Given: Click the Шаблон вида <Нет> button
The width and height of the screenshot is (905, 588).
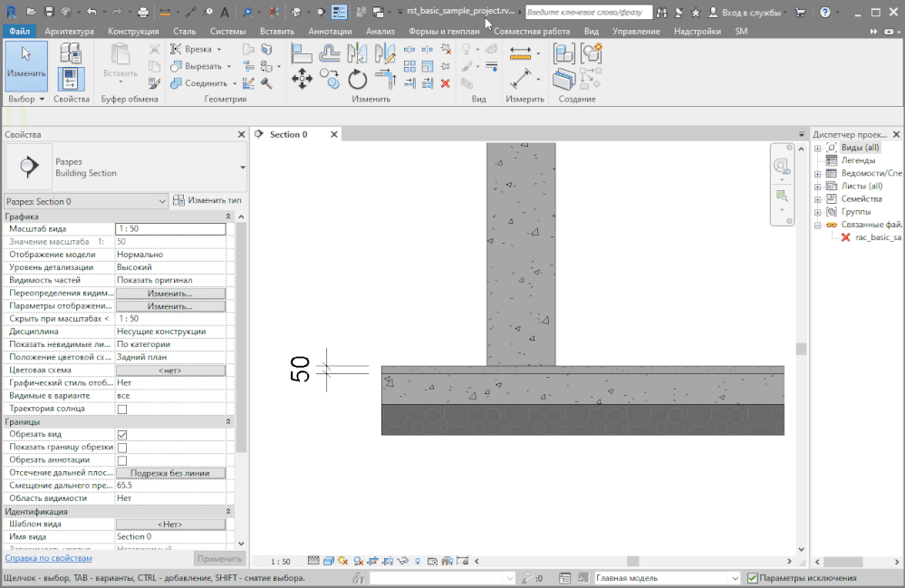Looking at the screenshot, I should point(170,525).
